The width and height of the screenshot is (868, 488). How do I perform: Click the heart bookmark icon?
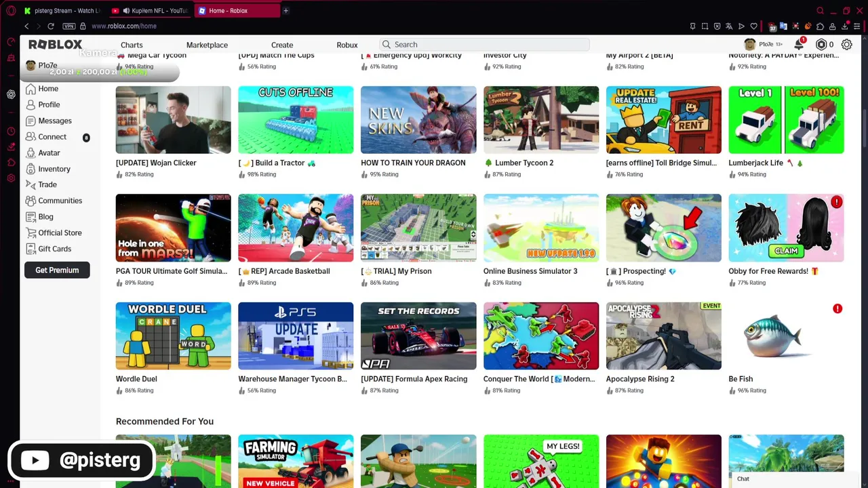(753, 26)
